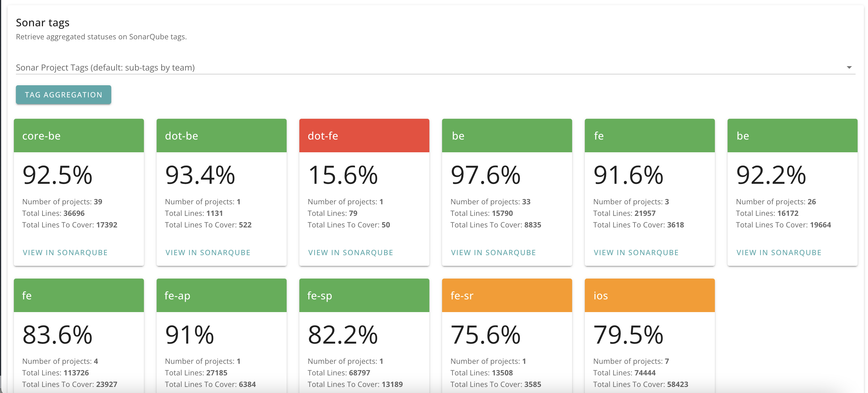Viewport: 868px width, 393px height.
Task: Click the 91% coverage value on fe-ap
Action: pyautogui.click(x=189, y=335)
